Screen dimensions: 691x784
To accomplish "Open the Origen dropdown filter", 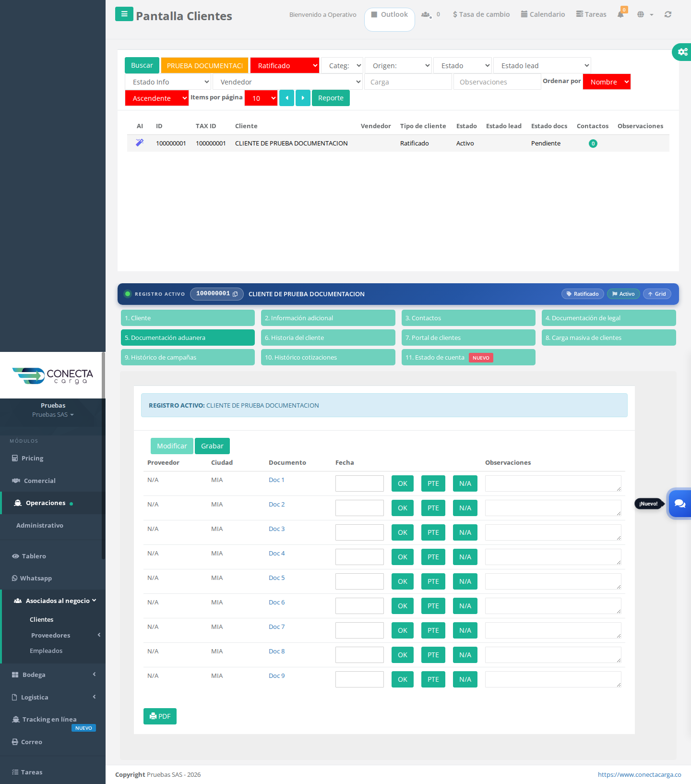I will point(398,66).
